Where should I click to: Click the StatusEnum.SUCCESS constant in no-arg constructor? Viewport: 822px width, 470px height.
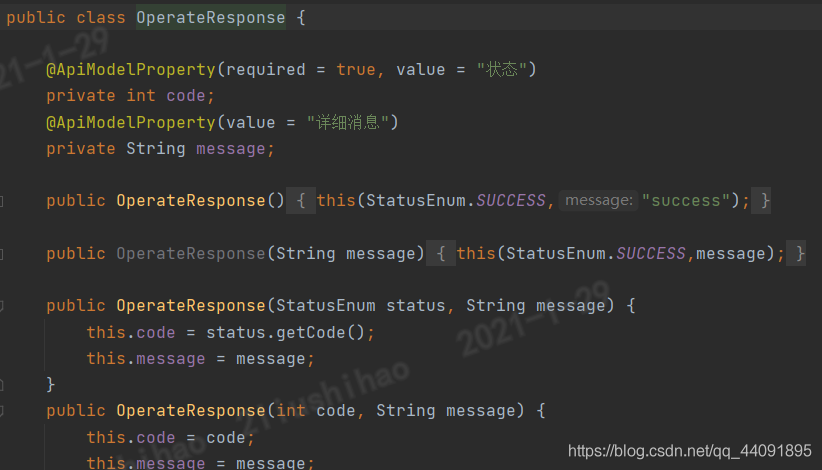456,201
